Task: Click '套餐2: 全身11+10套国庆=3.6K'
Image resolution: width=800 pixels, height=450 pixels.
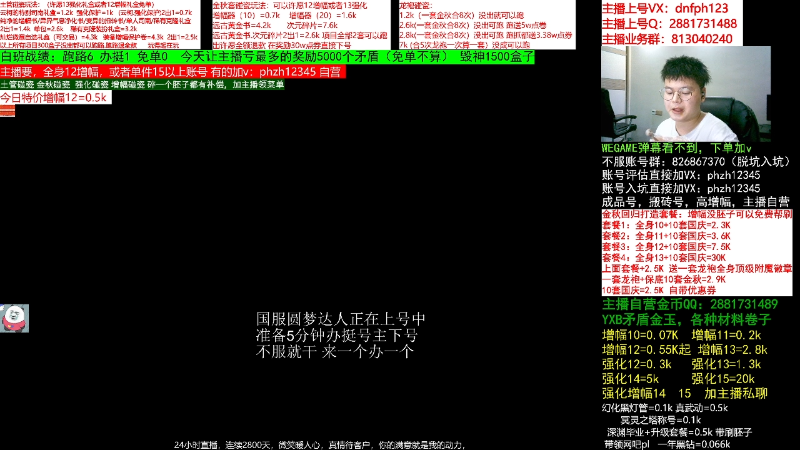Action: [x=666, y=236]
